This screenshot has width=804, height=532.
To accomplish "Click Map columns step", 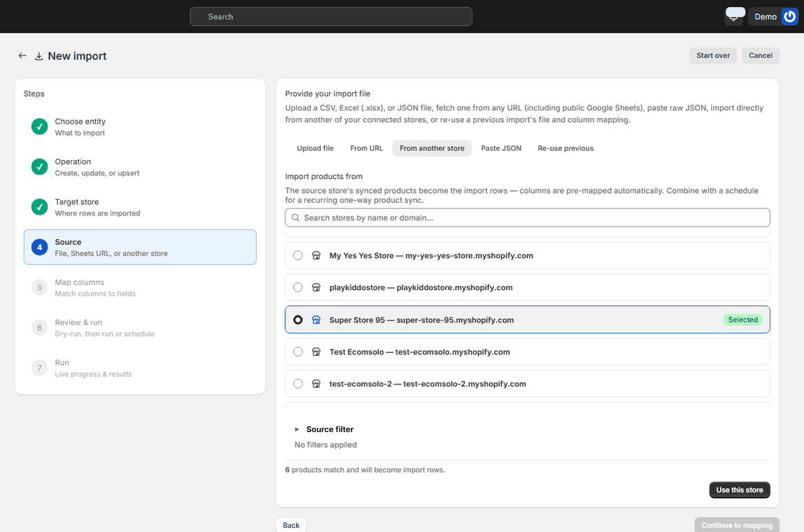I will [x=140, y=287].
